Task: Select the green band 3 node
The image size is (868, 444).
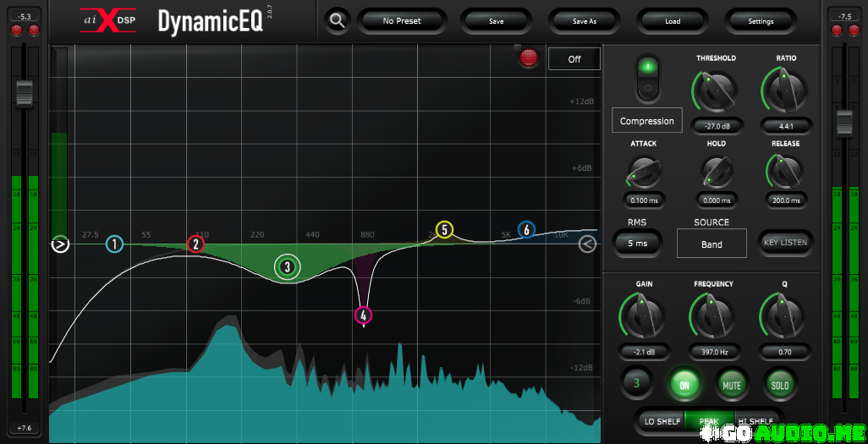Action: (287, 267)
